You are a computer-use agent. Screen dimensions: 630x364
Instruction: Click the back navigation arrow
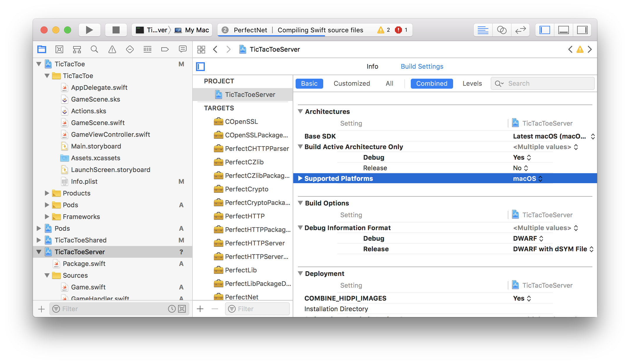[215, 49]
